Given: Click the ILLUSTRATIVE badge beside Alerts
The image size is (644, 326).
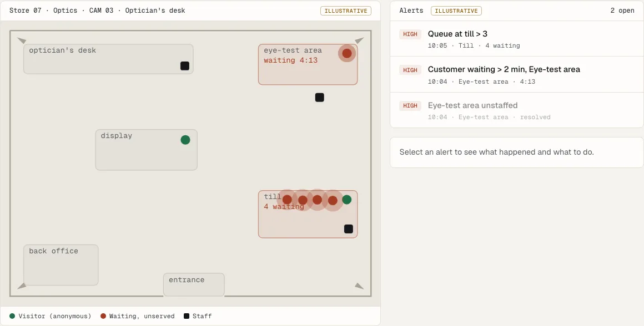Looking at the screenshot, I should pos(456,11).
